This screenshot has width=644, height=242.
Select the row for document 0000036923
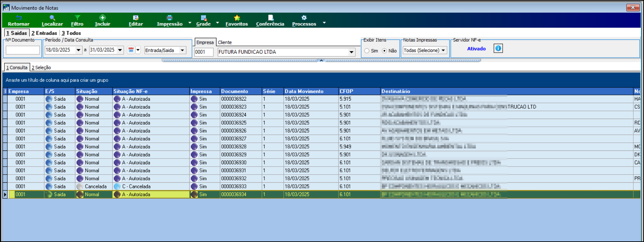tap(322, 107)
